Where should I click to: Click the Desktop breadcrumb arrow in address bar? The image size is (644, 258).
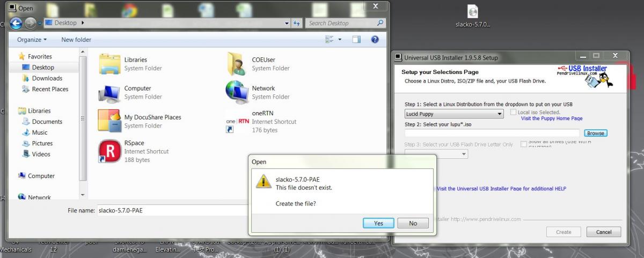83,23
